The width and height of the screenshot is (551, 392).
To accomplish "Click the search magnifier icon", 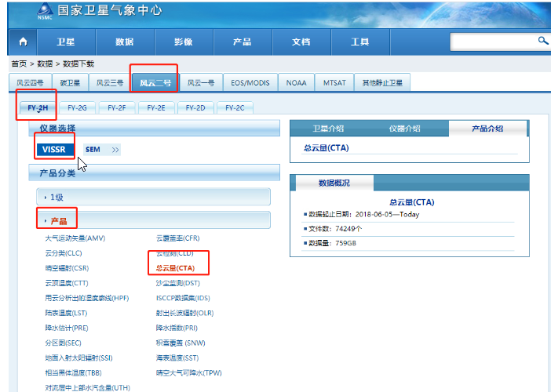I will pyautogui.click(x=542, y=41).
